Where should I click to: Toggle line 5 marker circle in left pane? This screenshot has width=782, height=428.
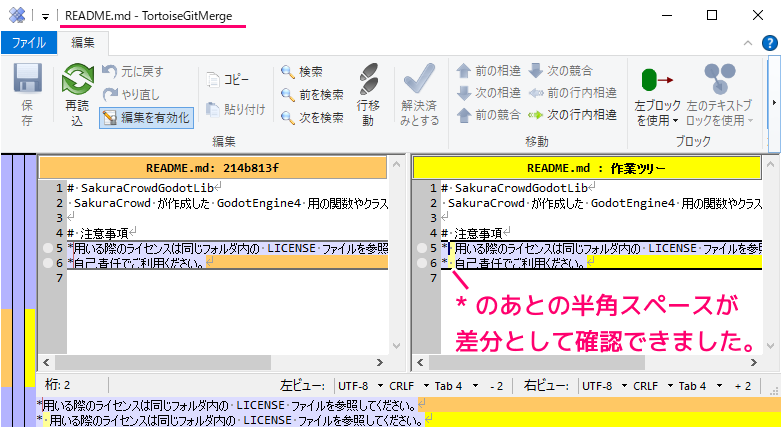pos(47,248)
